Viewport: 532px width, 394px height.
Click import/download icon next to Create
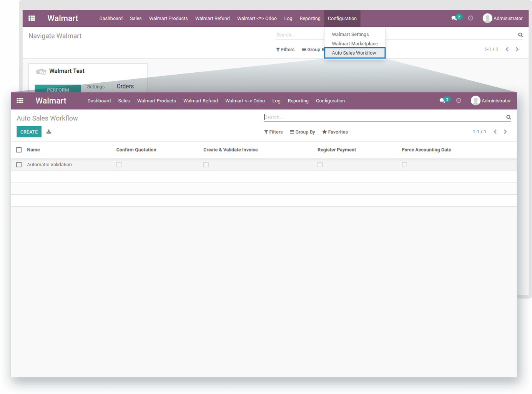point(49,132)
